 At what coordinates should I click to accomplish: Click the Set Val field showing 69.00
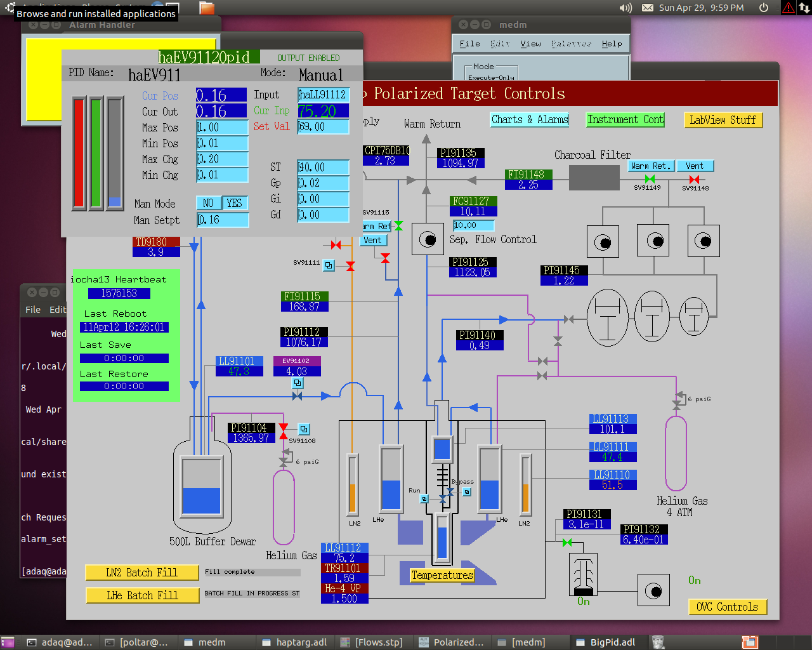pyautogui.click(x=324, y=126)
